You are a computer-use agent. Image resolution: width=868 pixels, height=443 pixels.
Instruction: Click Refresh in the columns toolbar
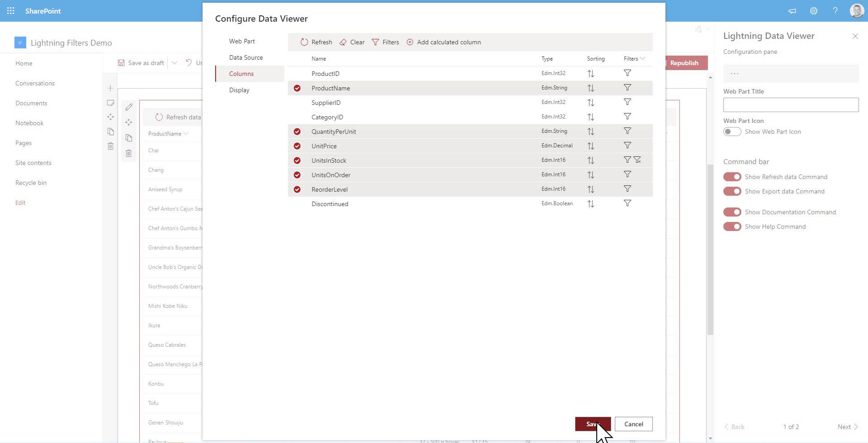coord(316,42)
